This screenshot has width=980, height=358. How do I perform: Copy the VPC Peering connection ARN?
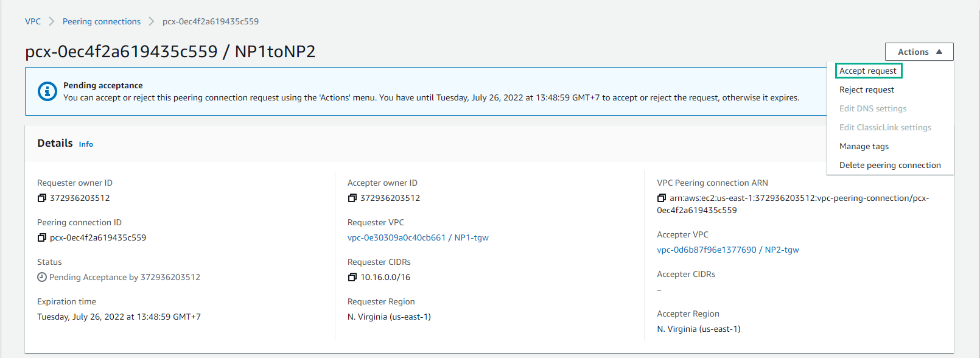[662, 198]
